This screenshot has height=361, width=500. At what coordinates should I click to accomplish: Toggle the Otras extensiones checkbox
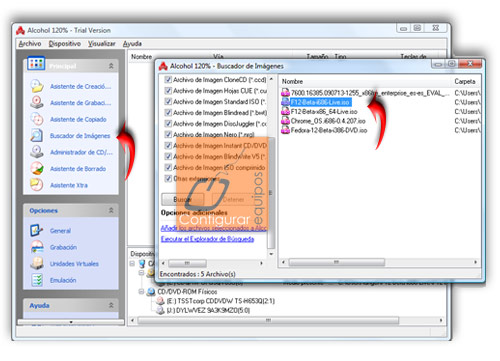(168, 179)
